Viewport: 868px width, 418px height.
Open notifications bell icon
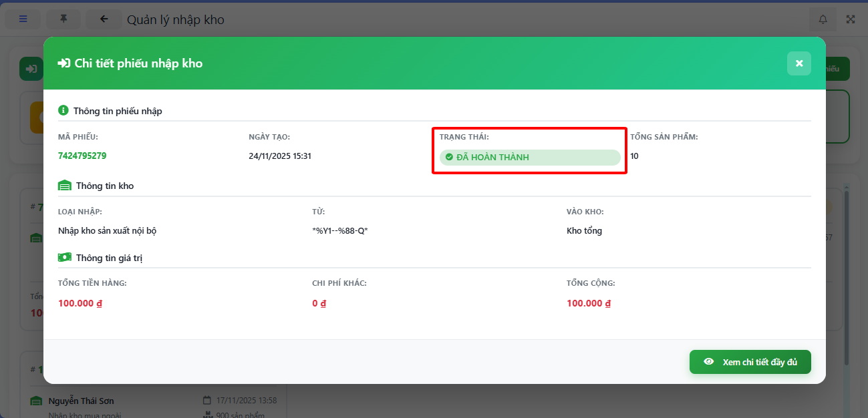823,19
